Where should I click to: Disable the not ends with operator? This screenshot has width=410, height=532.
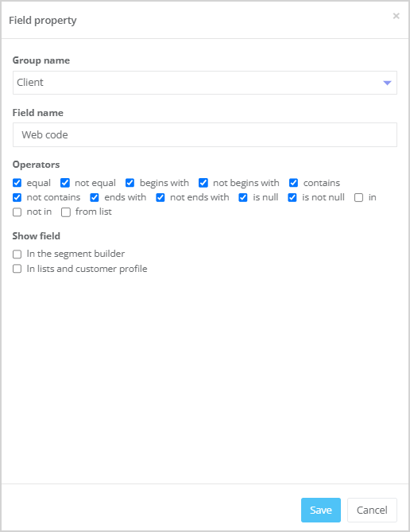pyautogui.click(x=161, y=197)
